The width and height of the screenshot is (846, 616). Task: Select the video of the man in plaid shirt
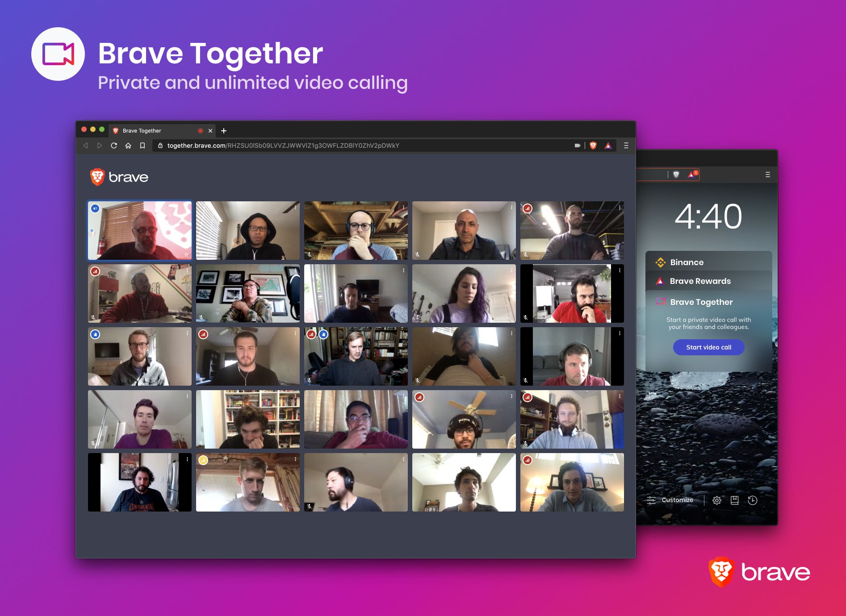click(x=248, y=293)
